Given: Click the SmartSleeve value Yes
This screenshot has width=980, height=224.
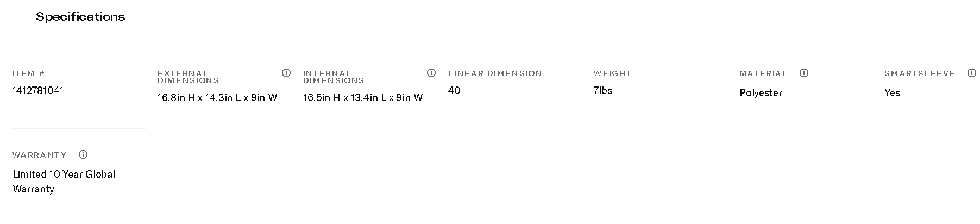Looking at the screenshot, I should click(x=892, y=93).
